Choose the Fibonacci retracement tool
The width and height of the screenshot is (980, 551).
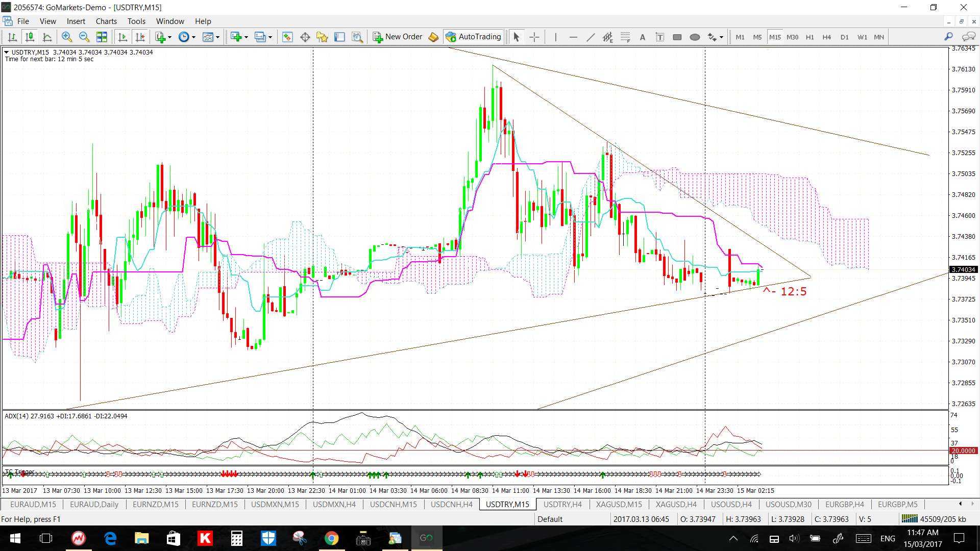pos(625,37)
